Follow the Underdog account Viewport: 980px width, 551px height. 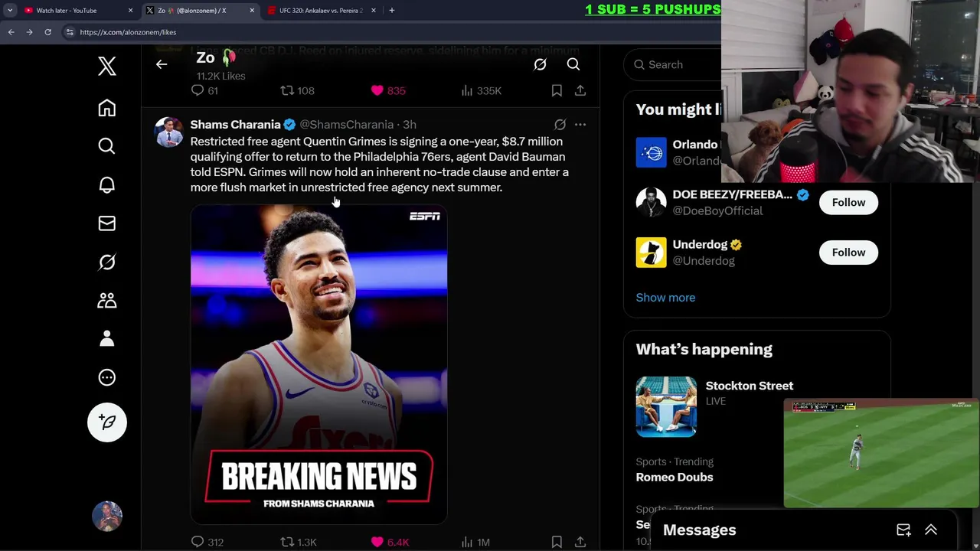pos(848,253)
